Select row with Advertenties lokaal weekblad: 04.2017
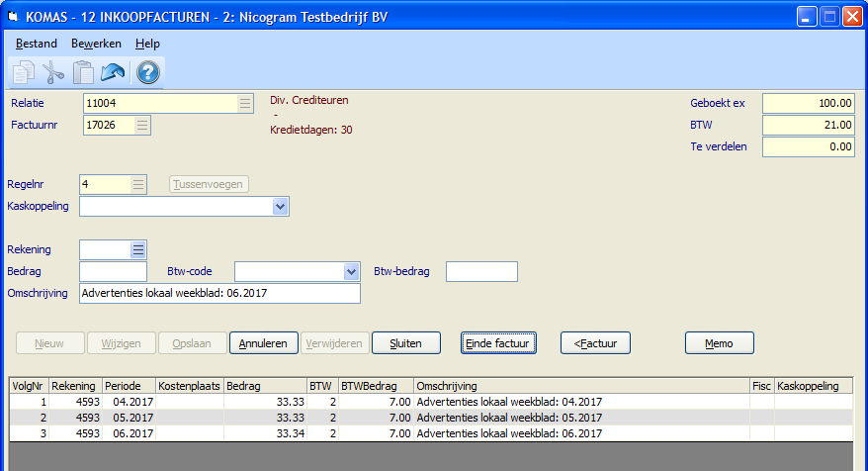 coord(431,402)
